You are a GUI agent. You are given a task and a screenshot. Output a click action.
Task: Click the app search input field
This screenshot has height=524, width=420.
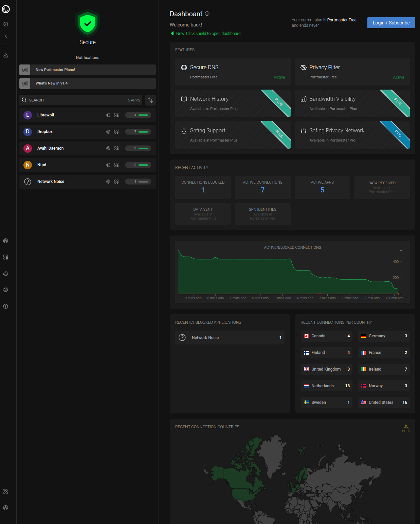[x=81, y=100]
